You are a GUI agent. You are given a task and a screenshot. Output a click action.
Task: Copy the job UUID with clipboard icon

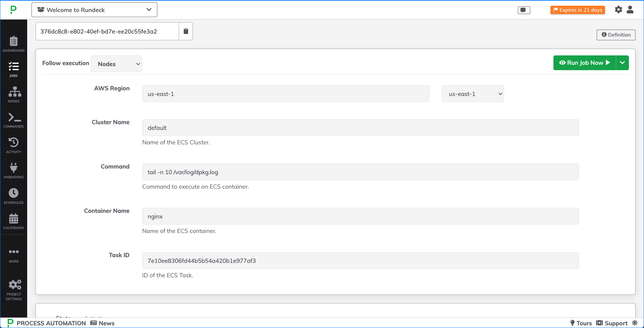pyautogui.click(x=186, y=31)
